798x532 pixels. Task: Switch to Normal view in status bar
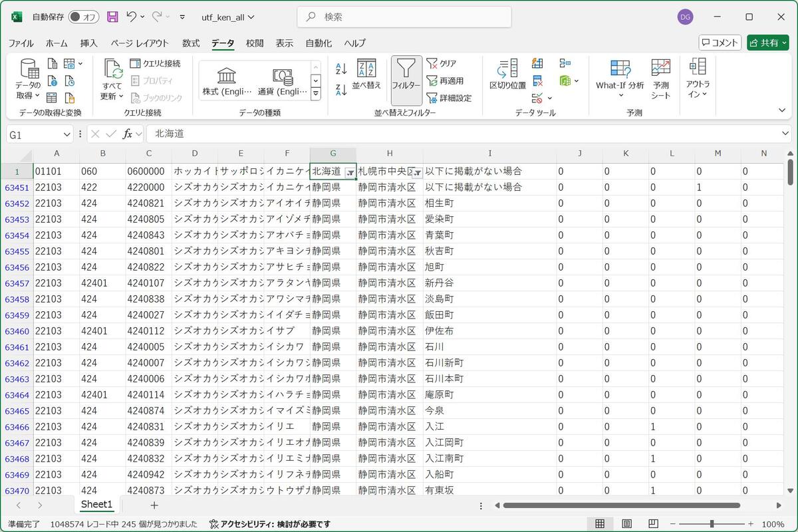coord(600,524)
